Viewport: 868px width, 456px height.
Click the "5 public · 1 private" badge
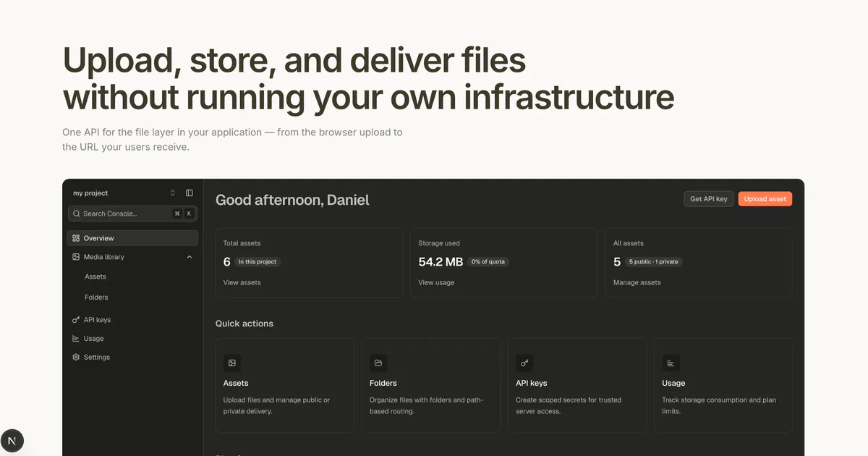click(654, 262)
